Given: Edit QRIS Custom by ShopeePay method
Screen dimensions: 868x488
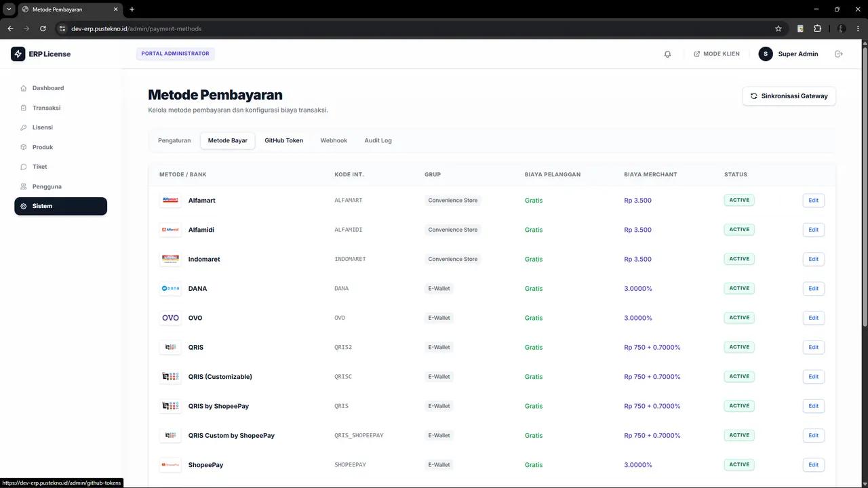Looking at the screenshot, I should [814, 435].
